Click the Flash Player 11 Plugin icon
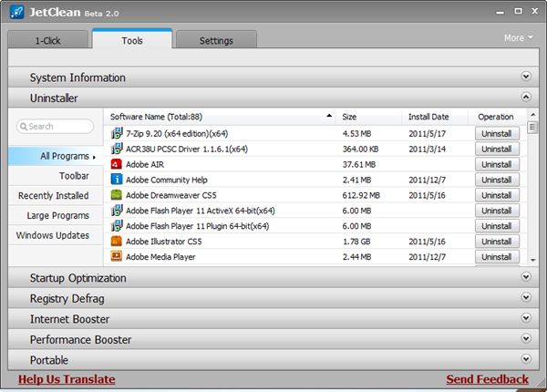This screenshot has height=392, width=547. pyautogui.click(x=117, y=226)
